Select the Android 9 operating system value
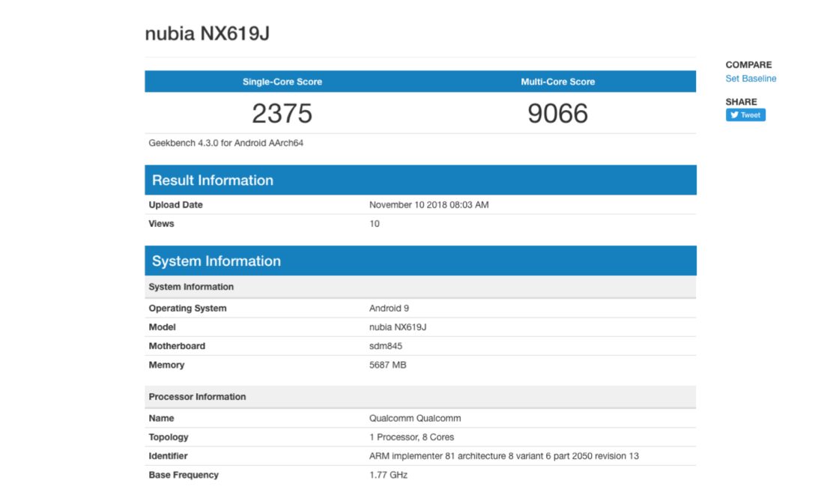This screenshot has height=504, width=827. coord(389,309)
